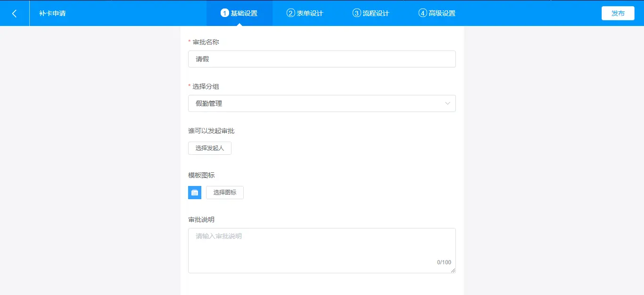Click the blue template icon preview
The width and height of the screenshot is (644, 295).
coord(195,193)
